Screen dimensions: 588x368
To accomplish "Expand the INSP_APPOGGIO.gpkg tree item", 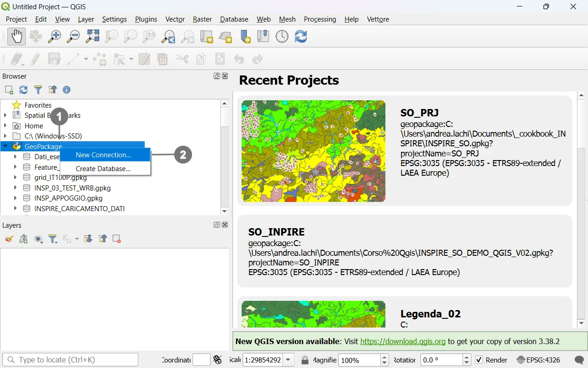I will pyautogui.click(x=15, y=198).
